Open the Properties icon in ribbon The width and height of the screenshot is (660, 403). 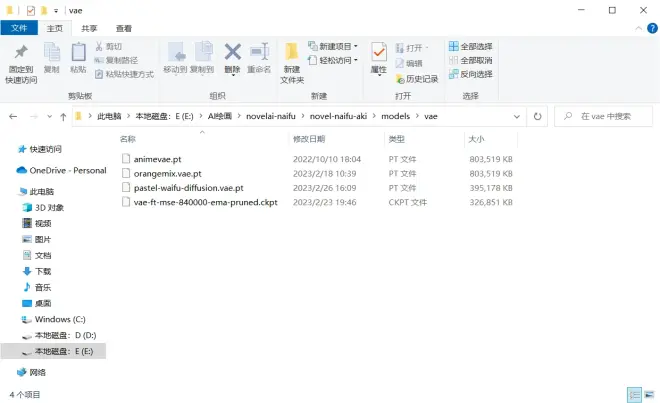(x=379, y=58)
